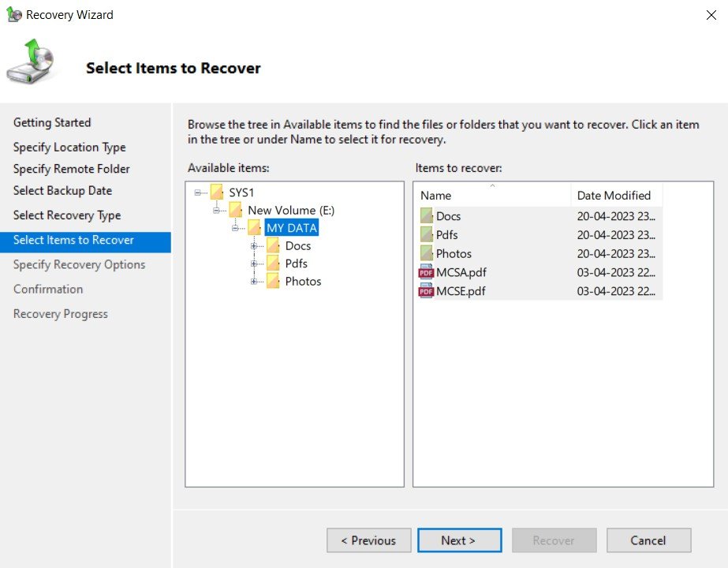Select MCSE.pdf file name in list
Screen dimensions: 728x568
click(461, 291)
